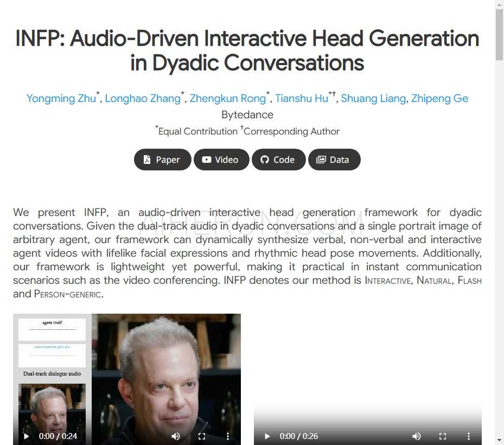Open the Paper PDF

tap(162, 159)
